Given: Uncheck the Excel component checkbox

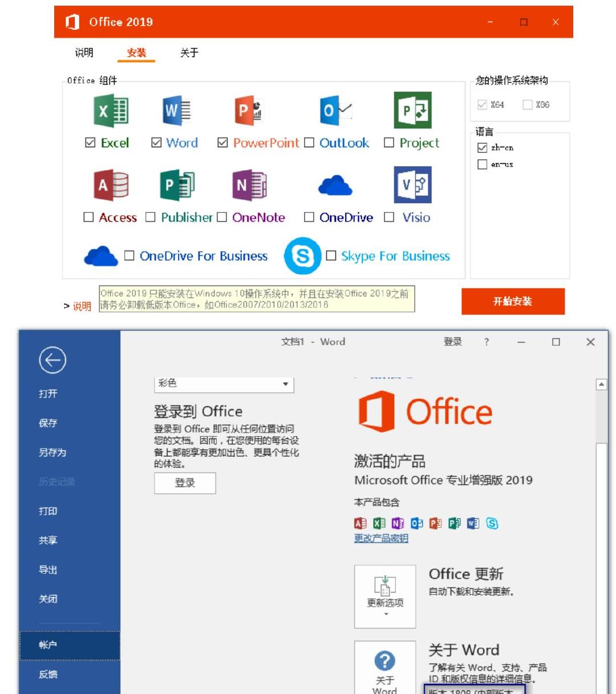Looking at the screenshot, I should (90, 143).
